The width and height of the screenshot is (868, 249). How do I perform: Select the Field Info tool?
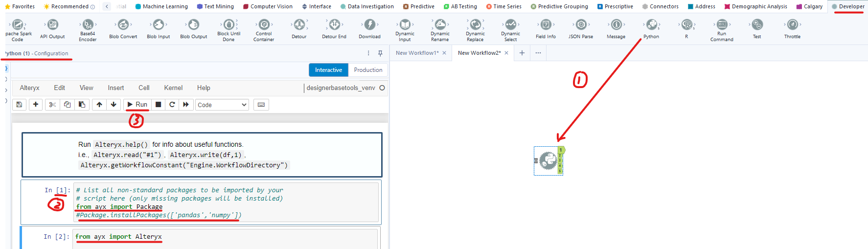click(546, 29)
